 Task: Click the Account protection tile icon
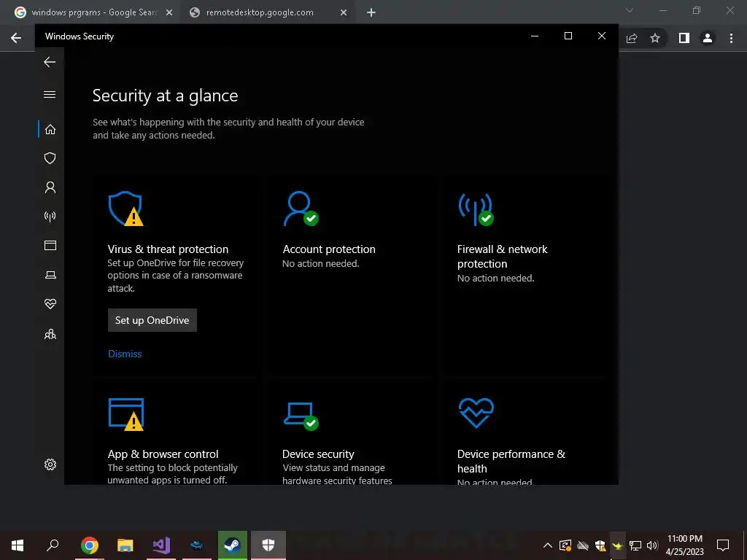pos(301,209)
